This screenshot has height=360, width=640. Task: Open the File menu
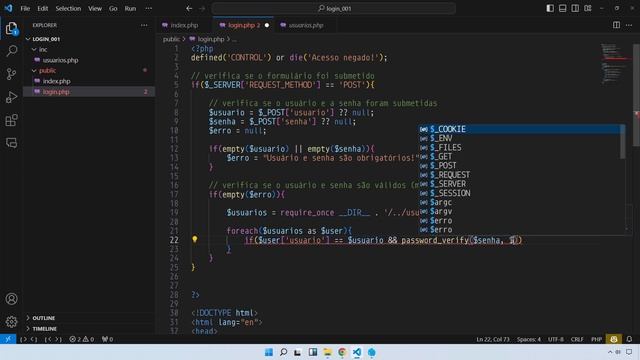[x=25, y=8]
